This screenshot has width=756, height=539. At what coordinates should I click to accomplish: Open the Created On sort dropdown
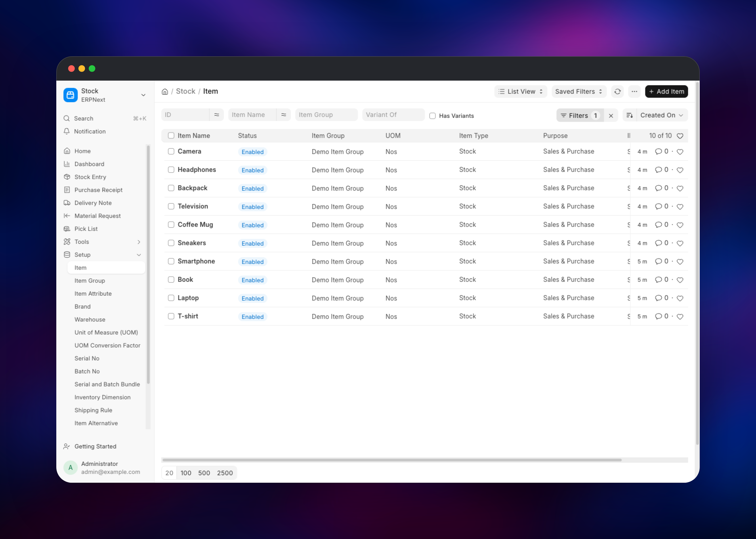pos(662,115)
